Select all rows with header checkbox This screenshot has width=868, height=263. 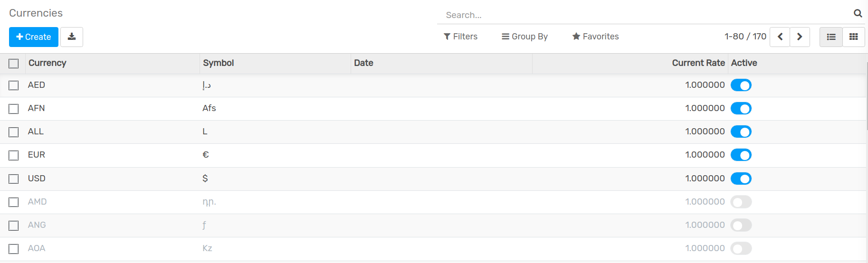tap(14, 64)
